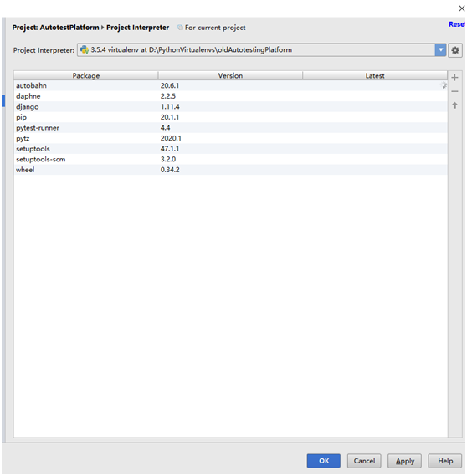Click the Reset link
The width and height of the screenshot is (467, 476).
coord(457,24)
